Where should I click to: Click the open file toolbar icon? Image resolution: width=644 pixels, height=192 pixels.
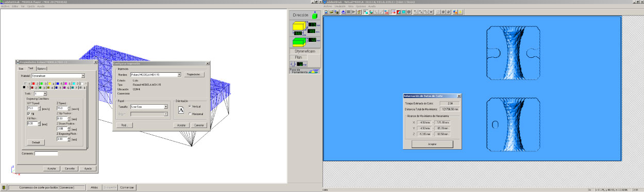(x=332, y=11)
